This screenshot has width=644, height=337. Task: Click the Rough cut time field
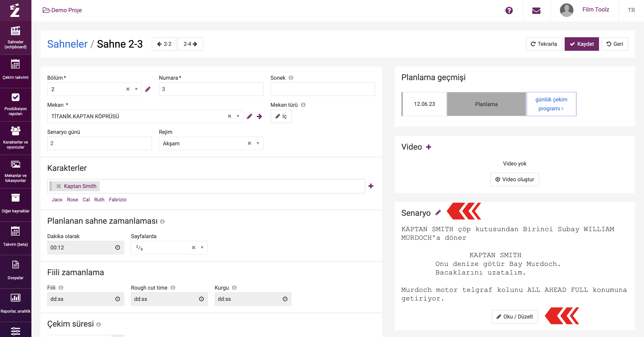click(x=169, y=299)
